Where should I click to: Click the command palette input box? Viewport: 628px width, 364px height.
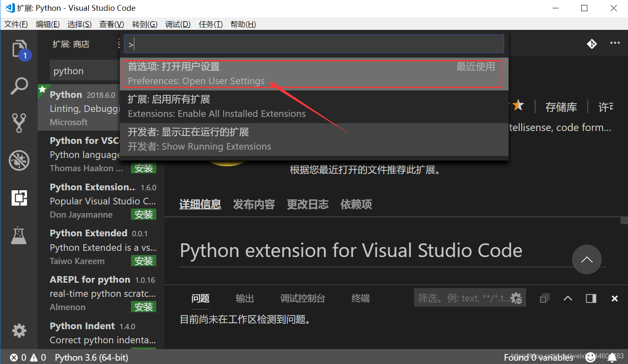(314, 44)
